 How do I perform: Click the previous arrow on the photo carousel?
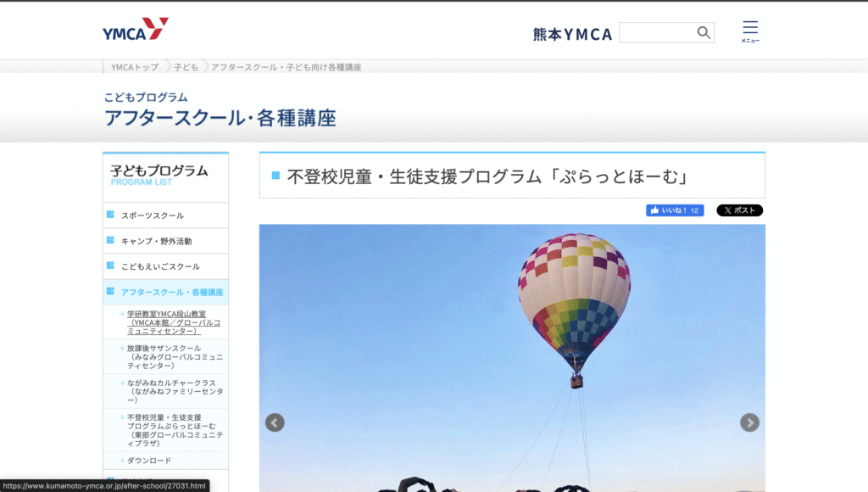274,422
